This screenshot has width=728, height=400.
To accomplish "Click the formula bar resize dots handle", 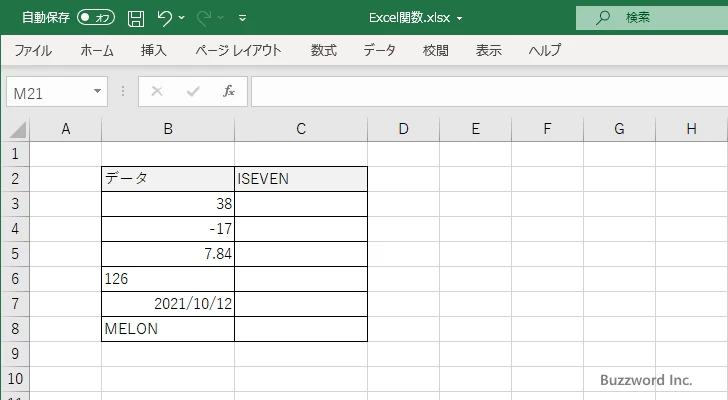I will [x=123, y=91].
